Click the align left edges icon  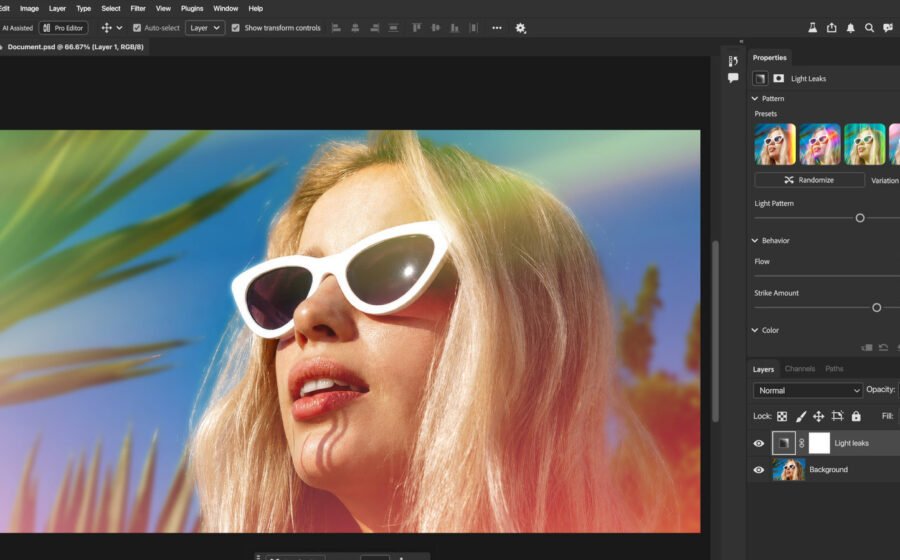click(x=336, y=28)
